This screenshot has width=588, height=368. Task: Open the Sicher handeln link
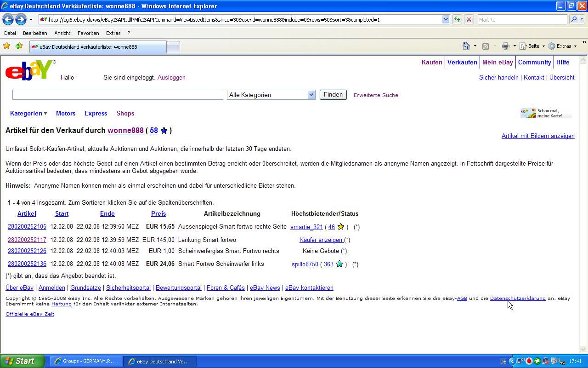pos(499,78)
